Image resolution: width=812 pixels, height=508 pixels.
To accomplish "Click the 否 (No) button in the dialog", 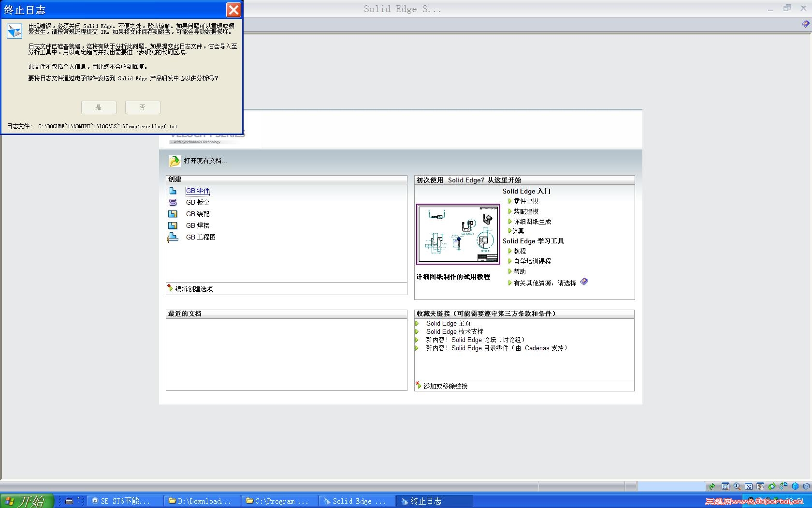I will click(x=143, y=107).
